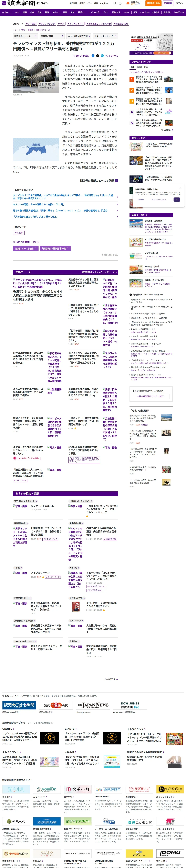Open the 発言小町 site logo
Image resolution: width=186 pixels, height=868 pixels.
tap(16, 789)
